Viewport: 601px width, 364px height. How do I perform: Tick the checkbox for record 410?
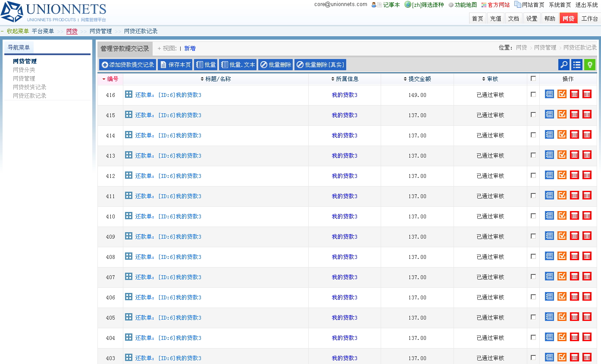533,216
